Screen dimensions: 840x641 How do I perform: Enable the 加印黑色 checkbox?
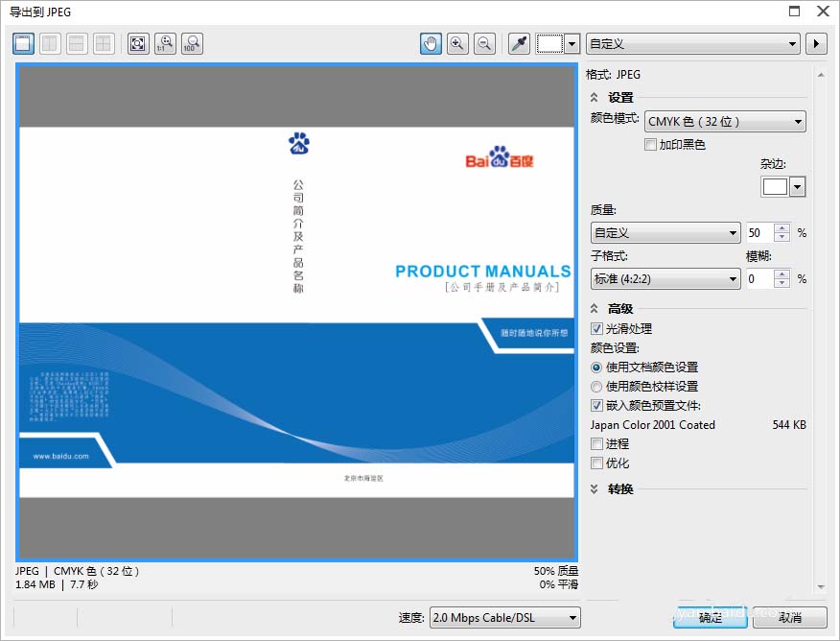[x=650, y=145]
